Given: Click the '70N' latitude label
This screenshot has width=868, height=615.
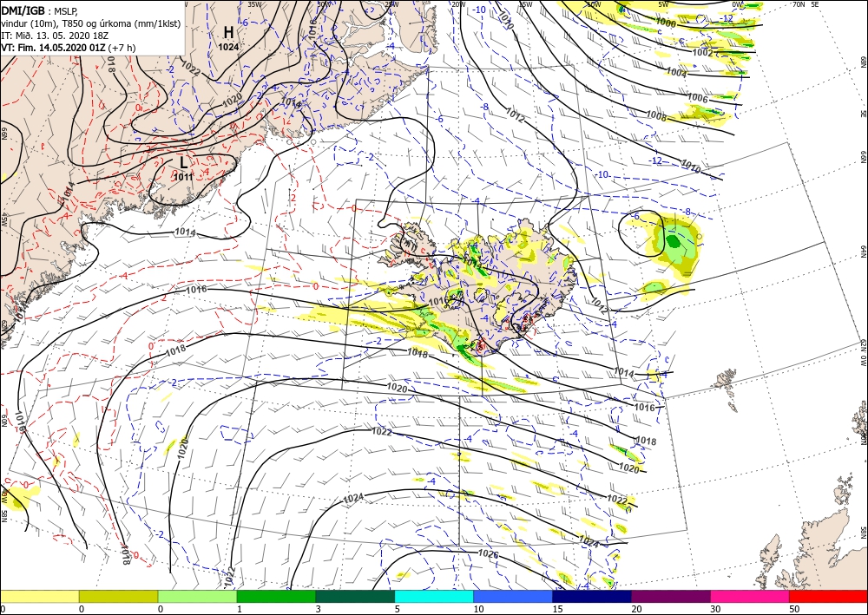Looking at the screenshot, I should pyautogui.click(x=798, y=4).
